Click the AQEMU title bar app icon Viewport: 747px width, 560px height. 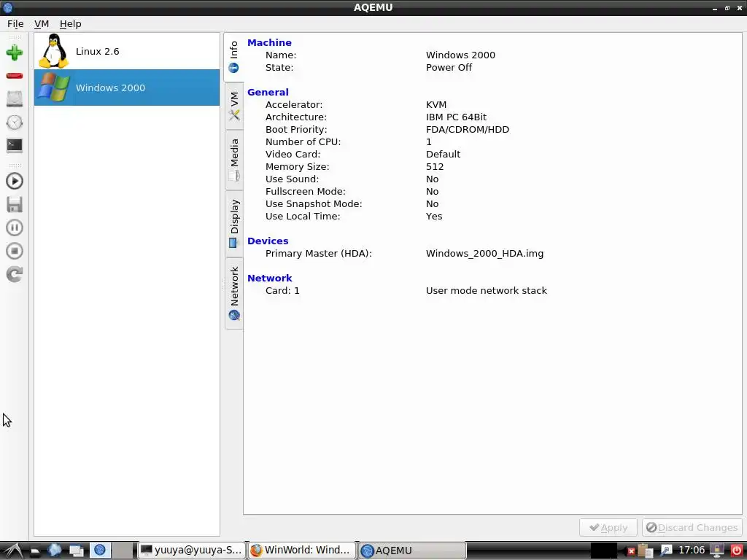7,7
